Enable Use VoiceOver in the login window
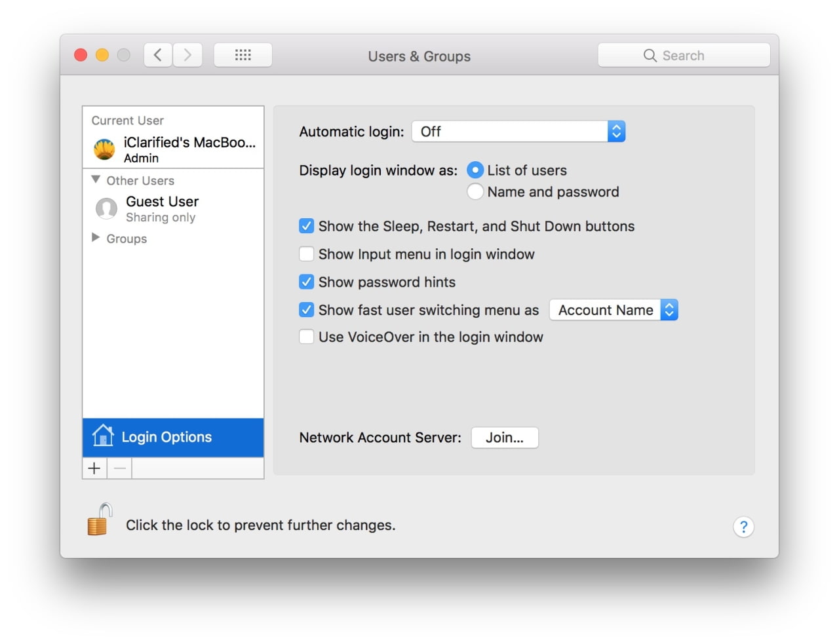The width and height of the screenshot is (839, 644). pyautogui.click(x=306, y=336)
